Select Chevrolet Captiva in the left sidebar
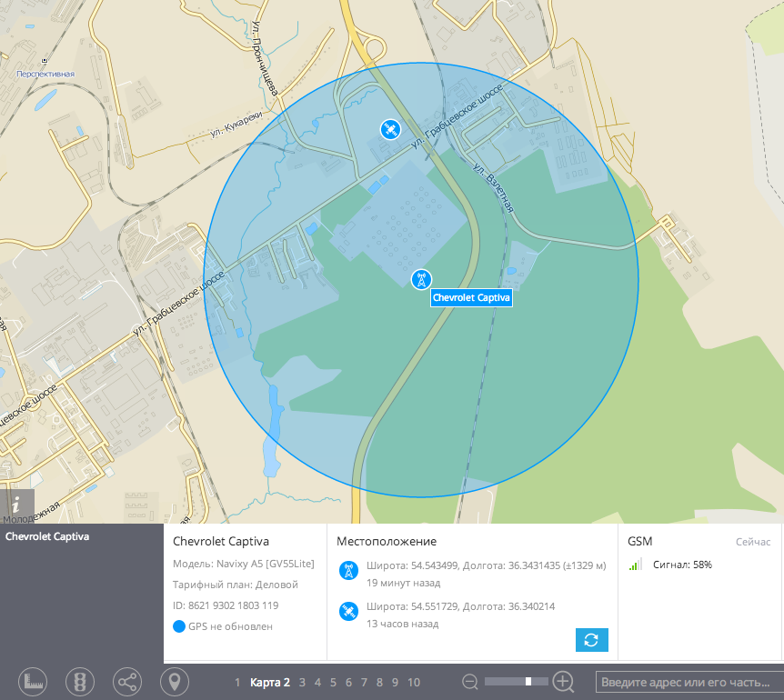This screenshot has width=784, height=700. (x=47, y=536)
